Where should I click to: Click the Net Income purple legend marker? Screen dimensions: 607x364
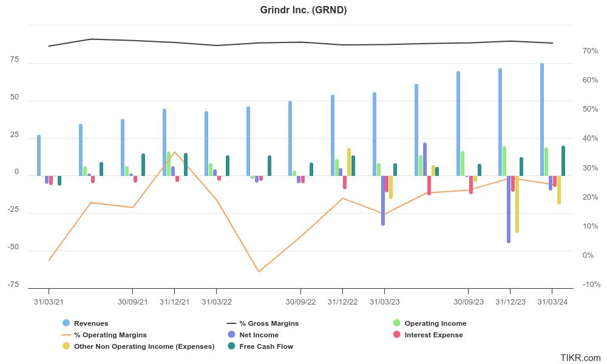coord(231,335)
